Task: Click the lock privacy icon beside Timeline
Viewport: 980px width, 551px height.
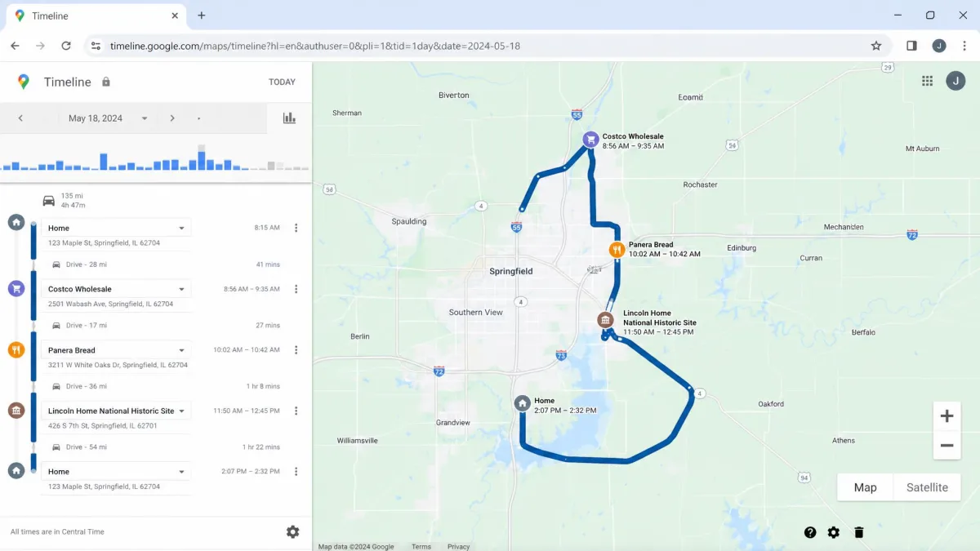Action: [x=105, y=82]
